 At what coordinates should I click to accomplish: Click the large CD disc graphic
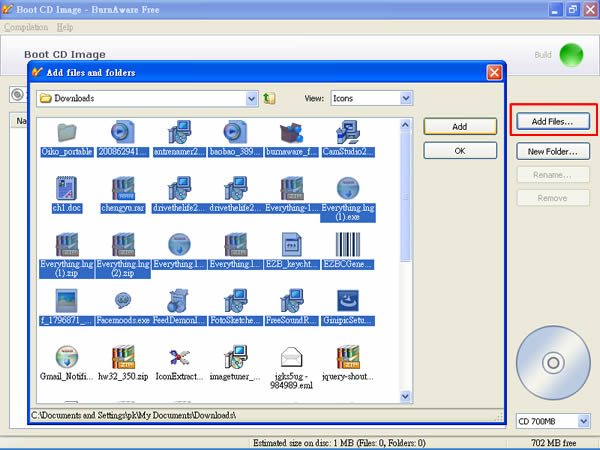click(x=553, y=362)
